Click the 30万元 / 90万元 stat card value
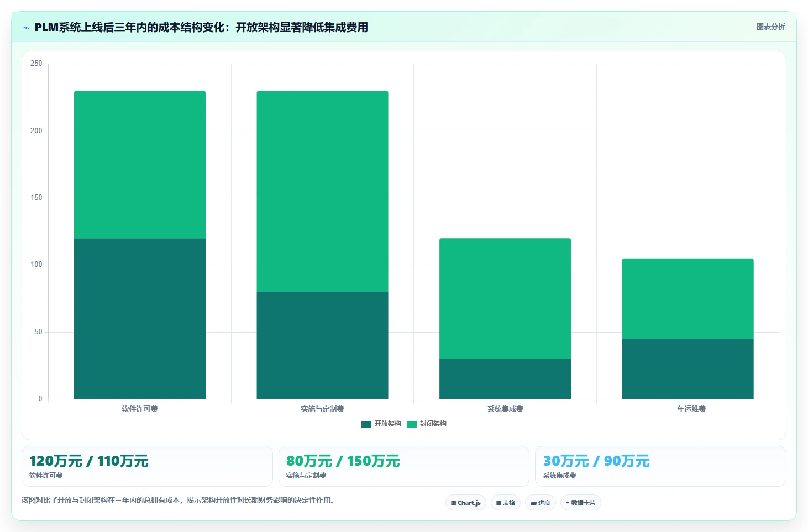The image size is (808, 532). (596, 461)
